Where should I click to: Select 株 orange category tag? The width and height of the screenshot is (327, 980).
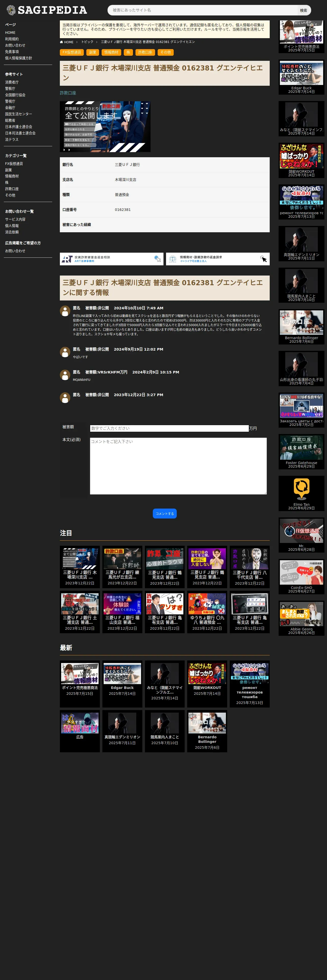[x=128, y=52]
